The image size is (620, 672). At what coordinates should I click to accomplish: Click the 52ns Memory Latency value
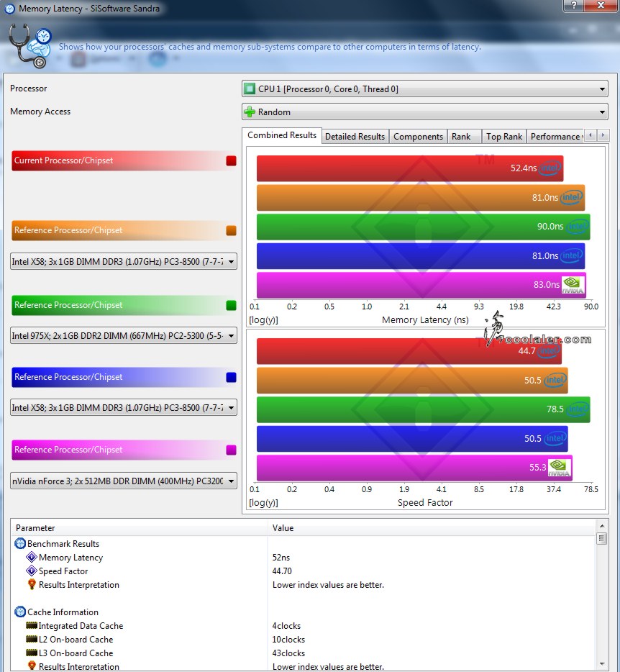point(281,557)
